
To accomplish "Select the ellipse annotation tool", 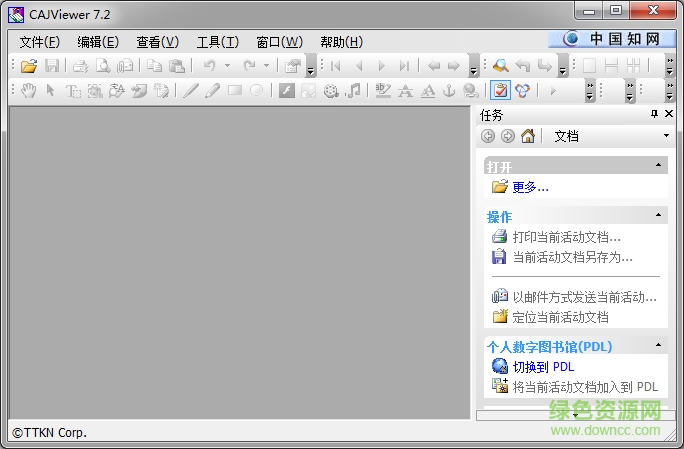I will point(256,90).
